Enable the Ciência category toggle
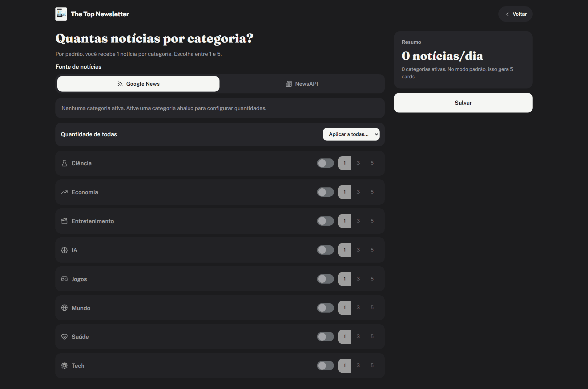This screenshot has width=588, height=389. point(325,163)
